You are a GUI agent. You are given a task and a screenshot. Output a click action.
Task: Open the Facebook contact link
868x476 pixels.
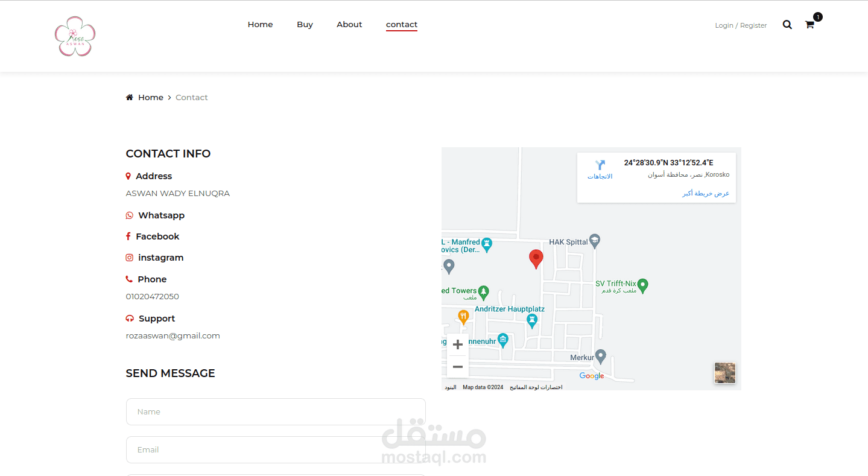pyautogui.click(x=157, y=236)
